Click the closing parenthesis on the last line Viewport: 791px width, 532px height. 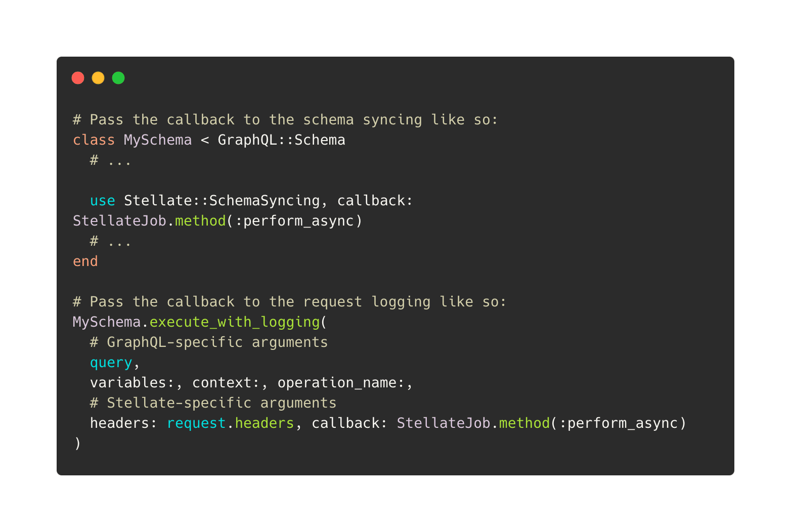tap(77, 444)
